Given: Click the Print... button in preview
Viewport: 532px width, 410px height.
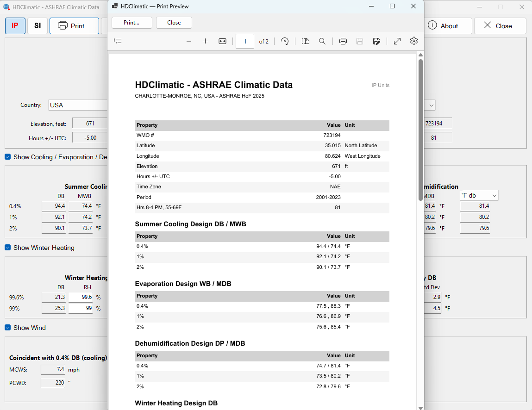Looking at the screenshot, I should tap(131, 23).
